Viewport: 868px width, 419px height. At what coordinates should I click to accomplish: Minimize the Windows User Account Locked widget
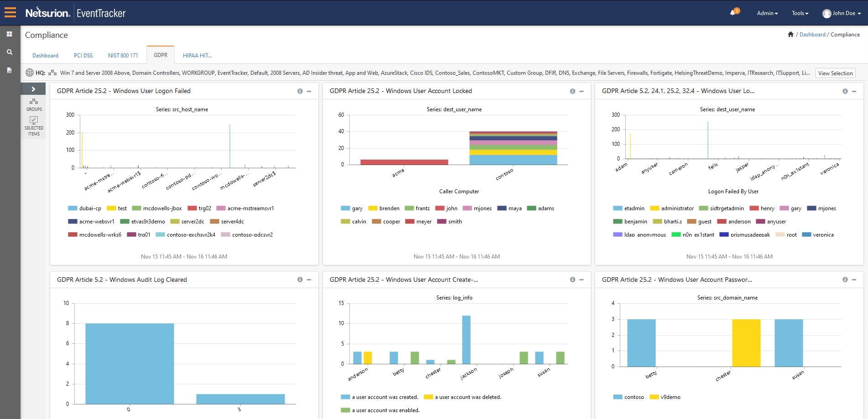[582, 91]
